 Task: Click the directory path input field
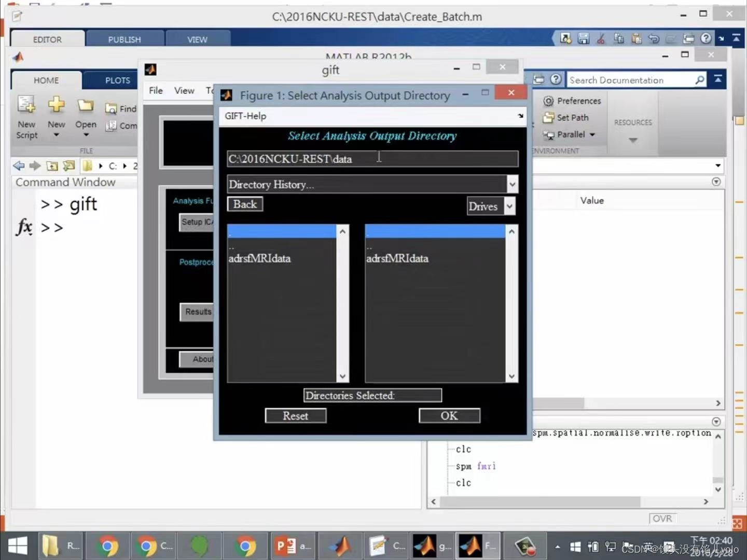(x=372, y=159)
